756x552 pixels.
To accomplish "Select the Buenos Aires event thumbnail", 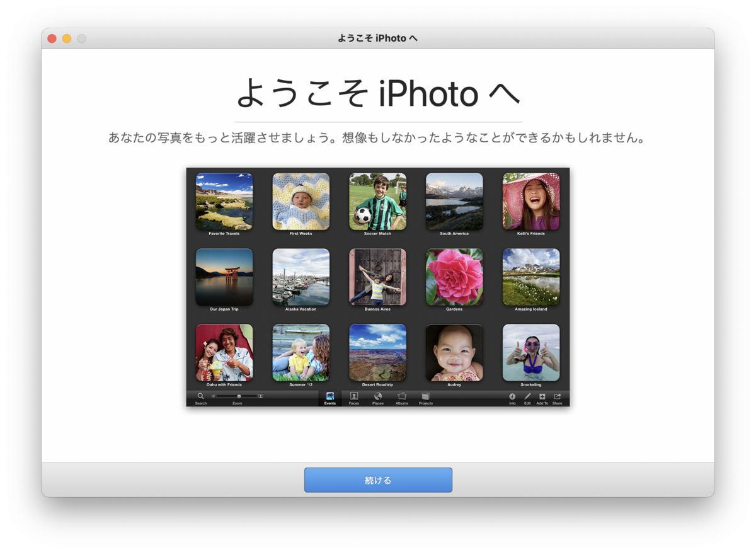I will coord(377,277).
